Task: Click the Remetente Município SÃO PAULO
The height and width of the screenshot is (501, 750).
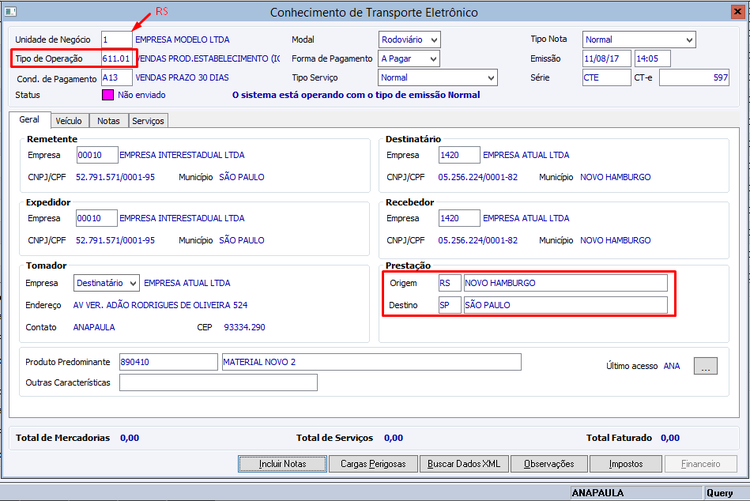Action: coord(242,177)
